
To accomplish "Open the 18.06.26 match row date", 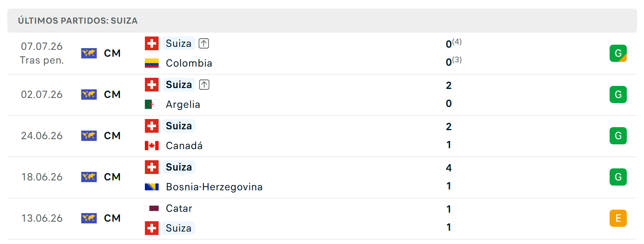I will click(x=42, y=177).
